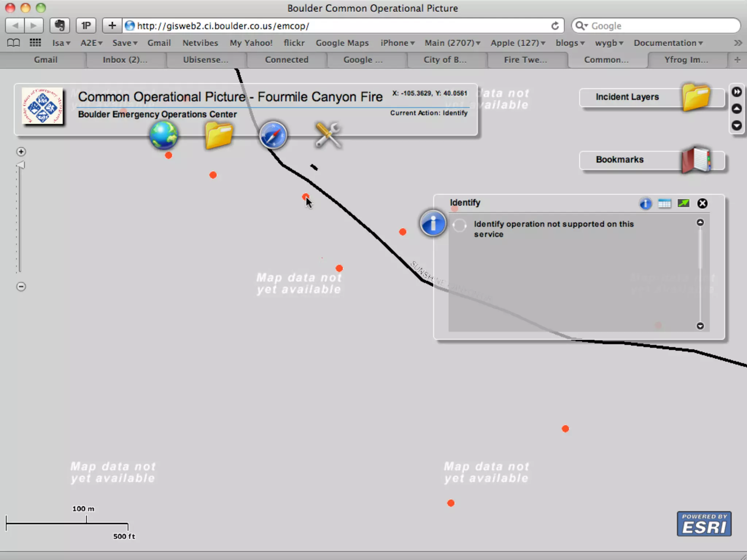Image resolution: width=747 pixels, height=560 pixels.
Task: Open the wrench and screwdriver tools icon
Action: tap(327, 135)
